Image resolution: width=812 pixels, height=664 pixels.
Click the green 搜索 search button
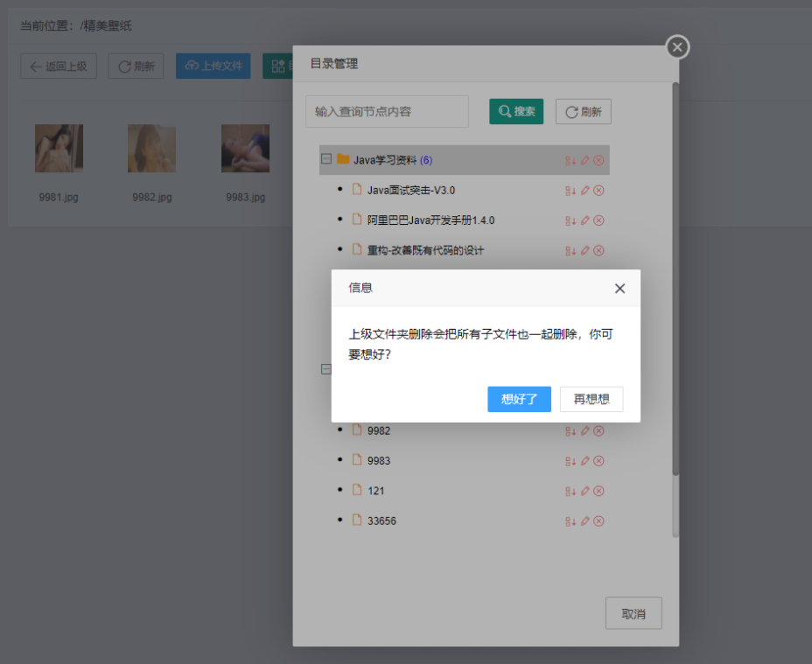[516, 111]
